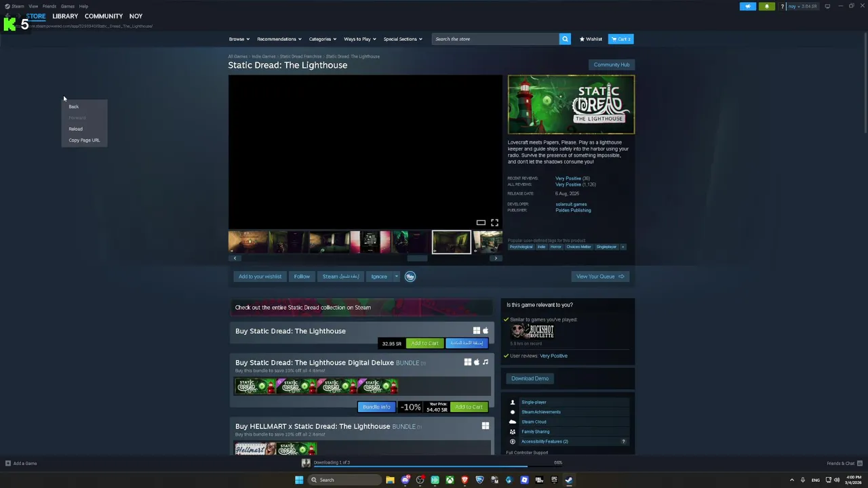Expand the Recommendations dropdown
This screenshot has width=868, height=488.
pos(279,39)
